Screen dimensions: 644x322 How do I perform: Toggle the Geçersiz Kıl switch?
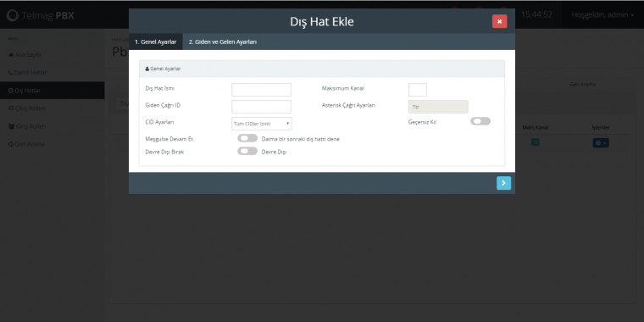tap(480, 121)
